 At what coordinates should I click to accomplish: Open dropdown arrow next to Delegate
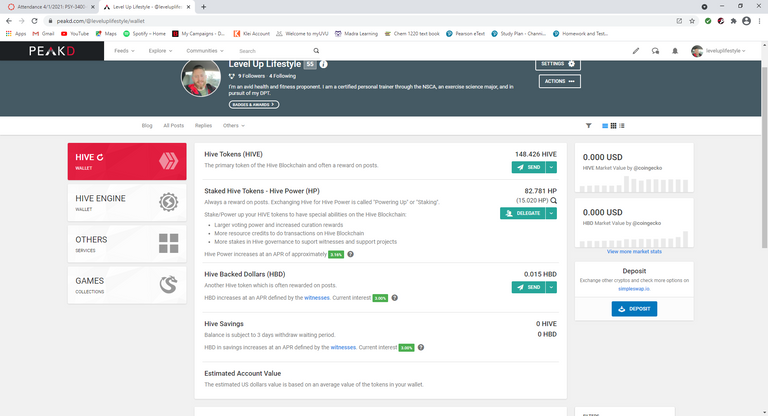[551, 214]
